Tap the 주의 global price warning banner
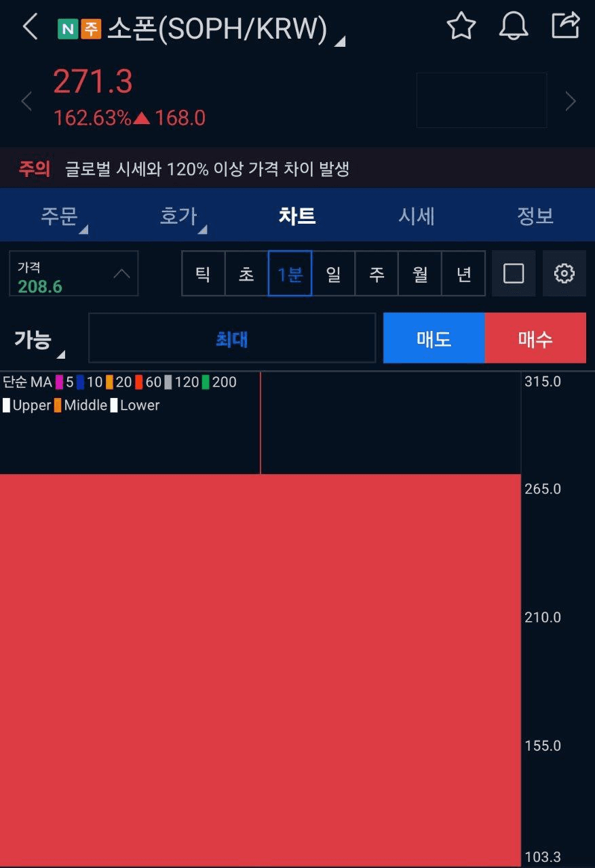 click(297, 168)
